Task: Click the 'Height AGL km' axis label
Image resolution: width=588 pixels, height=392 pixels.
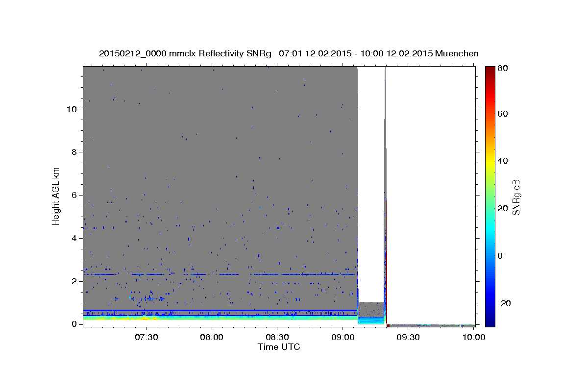Action: [56, 196]
